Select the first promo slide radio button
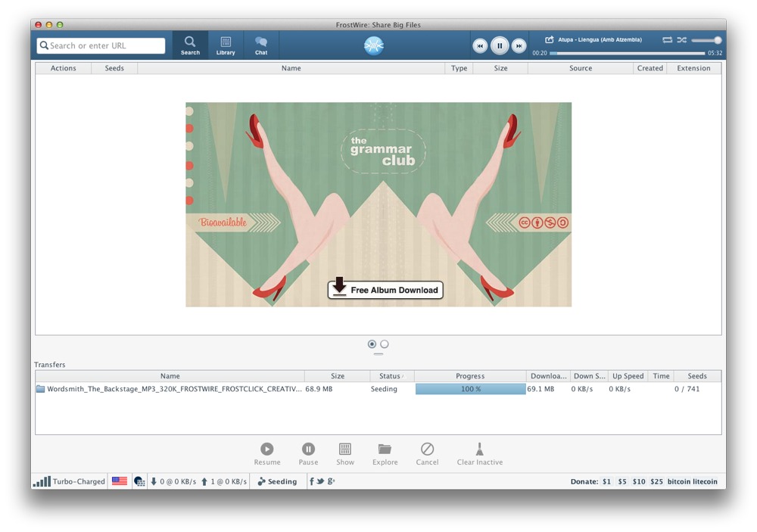 pyautogui.click(x=372, y=344)
